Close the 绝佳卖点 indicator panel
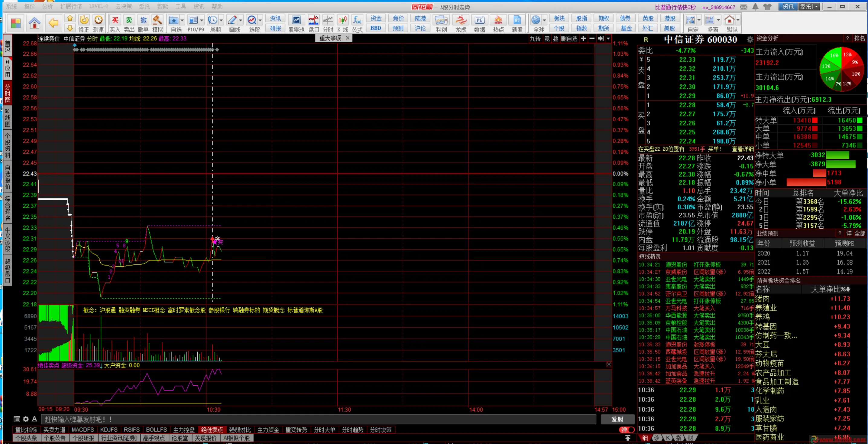 (x=609, y=364)
